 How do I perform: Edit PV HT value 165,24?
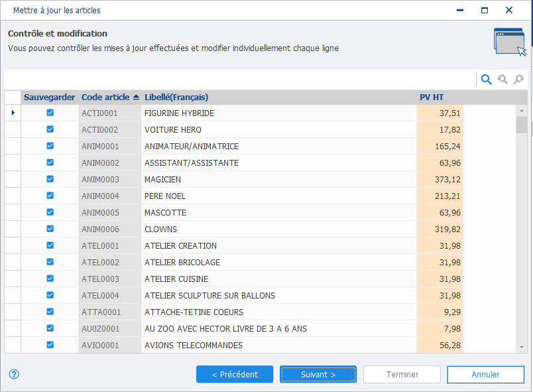(x=440, y=146)
